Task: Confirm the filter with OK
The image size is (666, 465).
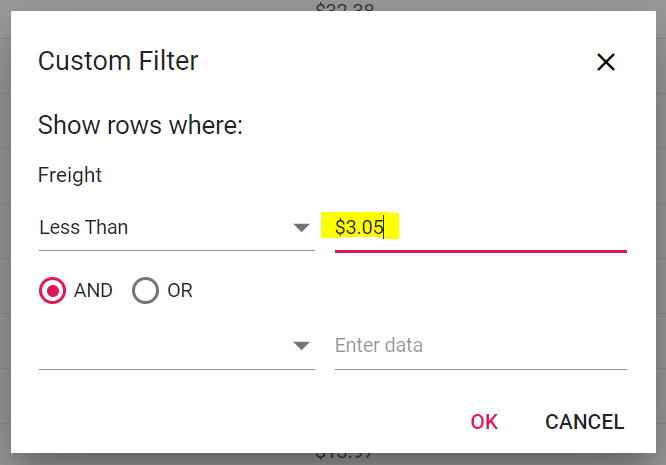Action: pos(484,422)
